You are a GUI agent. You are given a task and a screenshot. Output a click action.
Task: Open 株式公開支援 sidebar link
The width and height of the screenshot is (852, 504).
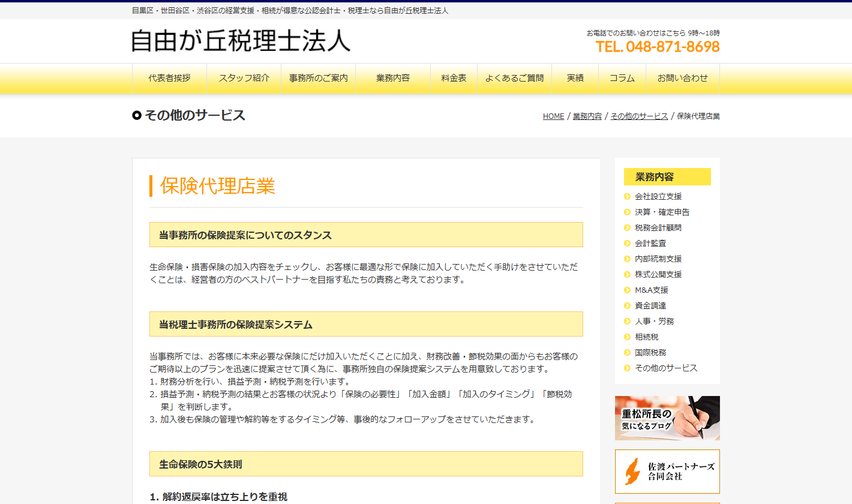point(658,274)
